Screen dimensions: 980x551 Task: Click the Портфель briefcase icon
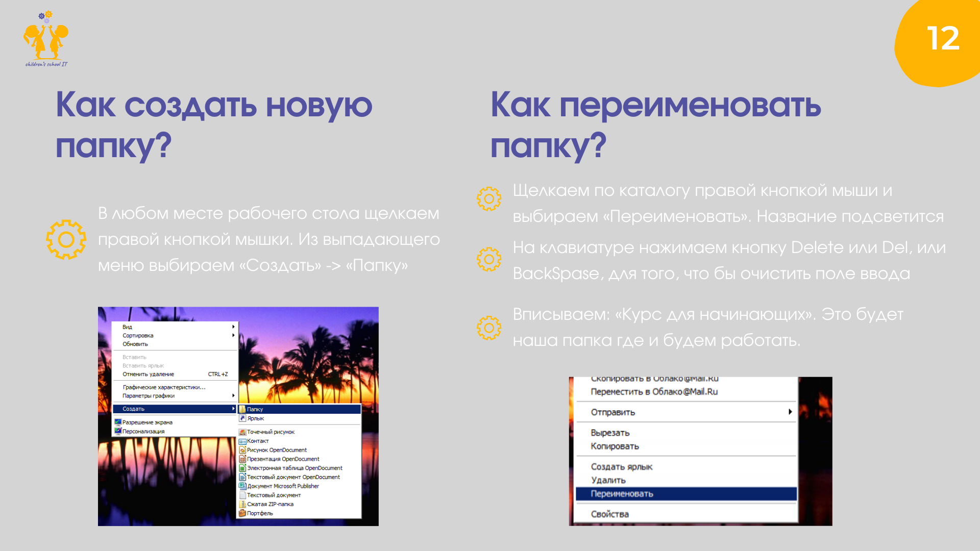[x=242, y=513]
